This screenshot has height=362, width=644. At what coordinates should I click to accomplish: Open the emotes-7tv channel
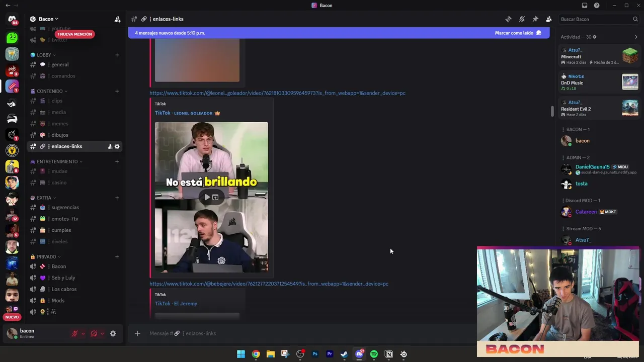coord(74,219)
